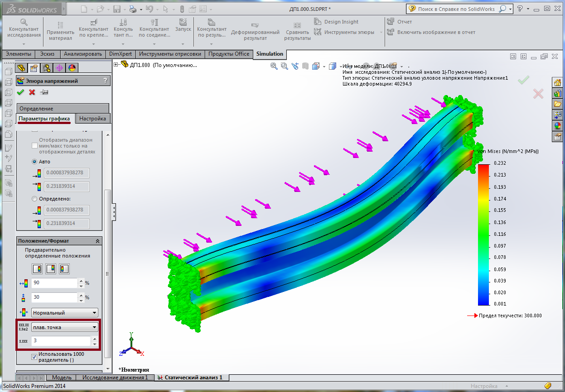Open Определение tab in property panel
This screenshot has height=392, width=565.
63,109
